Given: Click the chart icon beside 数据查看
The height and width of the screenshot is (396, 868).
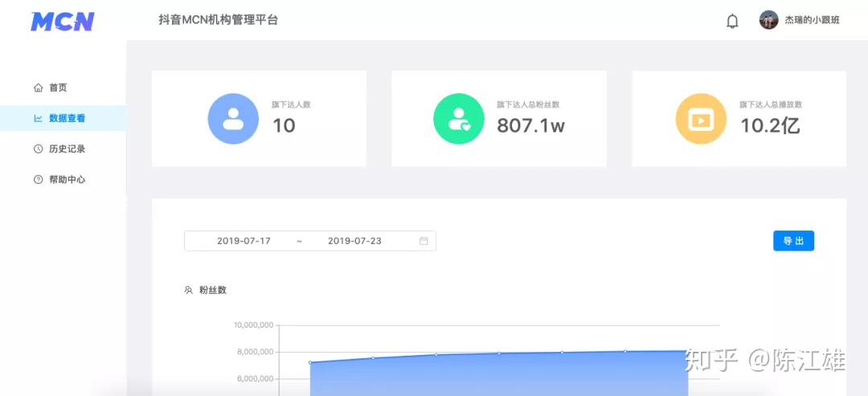Looking at the screenshot, I should [x=39, y=118].
